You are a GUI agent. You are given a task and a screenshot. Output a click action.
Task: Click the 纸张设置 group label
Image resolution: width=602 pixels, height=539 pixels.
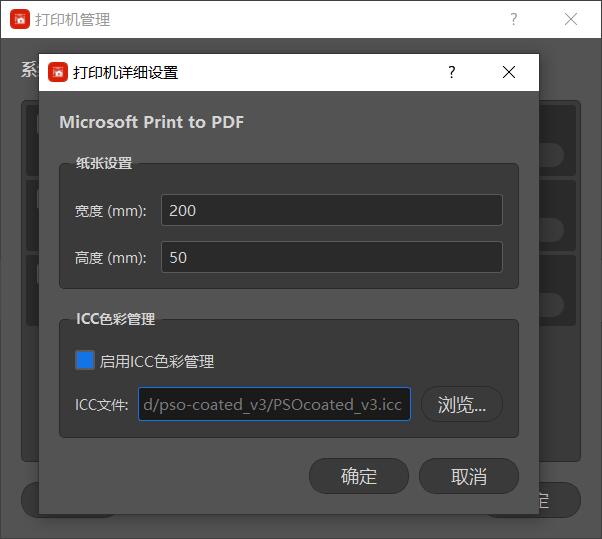104,163
